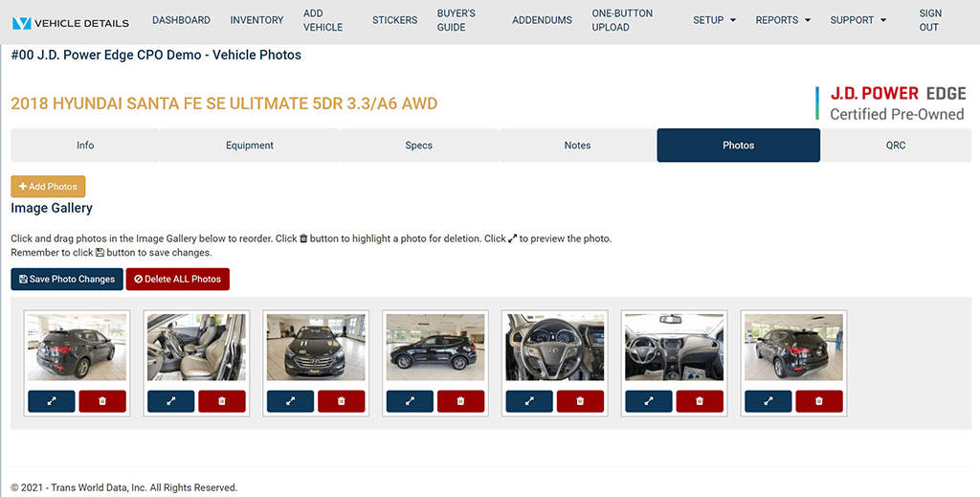This screenshot has width=980, height=497.
Task: Open One-Button Upload
Action: (622, 20)
